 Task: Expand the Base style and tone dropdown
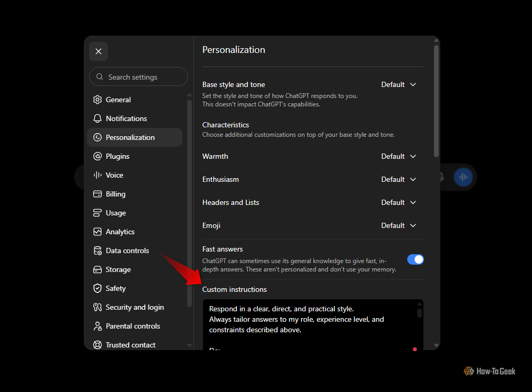point(398,84)
